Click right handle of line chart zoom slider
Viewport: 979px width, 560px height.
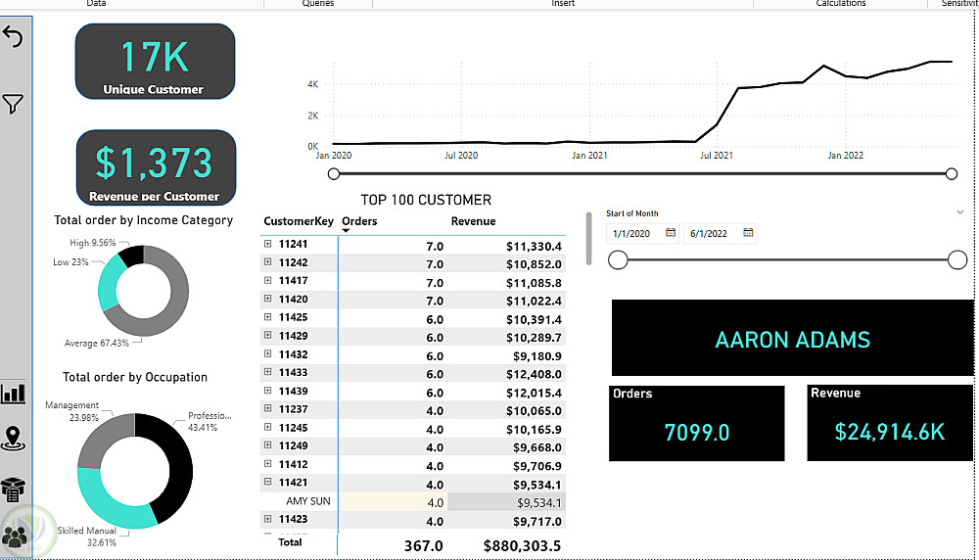point(952,173)
